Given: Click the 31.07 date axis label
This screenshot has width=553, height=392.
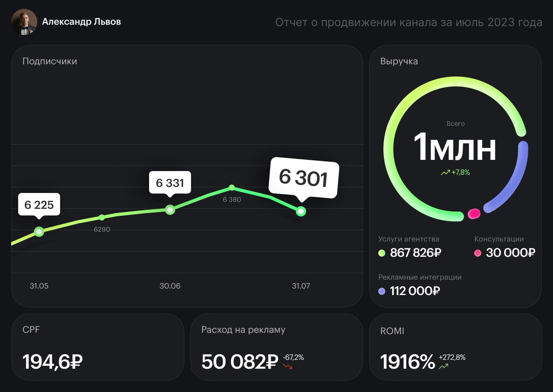Looking at the screenshot, I should click(300, 286).
